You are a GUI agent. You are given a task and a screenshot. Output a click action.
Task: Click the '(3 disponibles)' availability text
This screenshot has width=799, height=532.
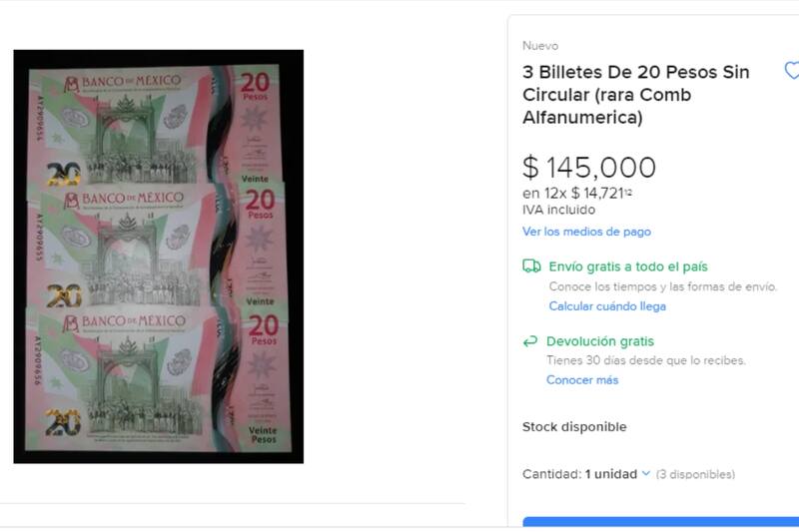tap(695, 474)
